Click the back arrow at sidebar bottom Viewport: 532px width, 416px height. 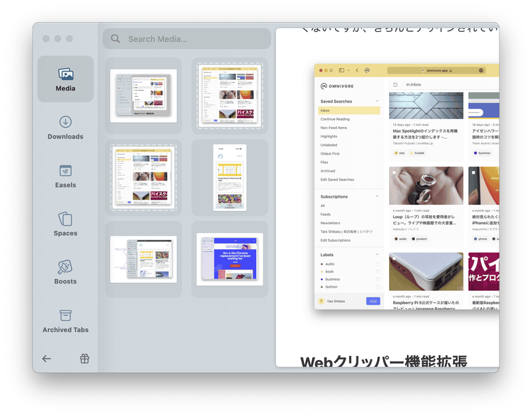pyautogui.click(x=47, y=359)
